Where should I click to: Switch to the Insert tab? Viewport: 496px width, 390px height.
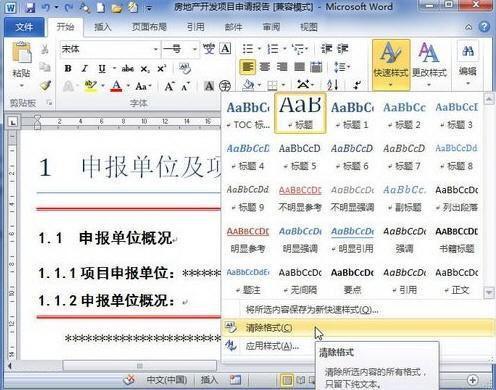102,27
